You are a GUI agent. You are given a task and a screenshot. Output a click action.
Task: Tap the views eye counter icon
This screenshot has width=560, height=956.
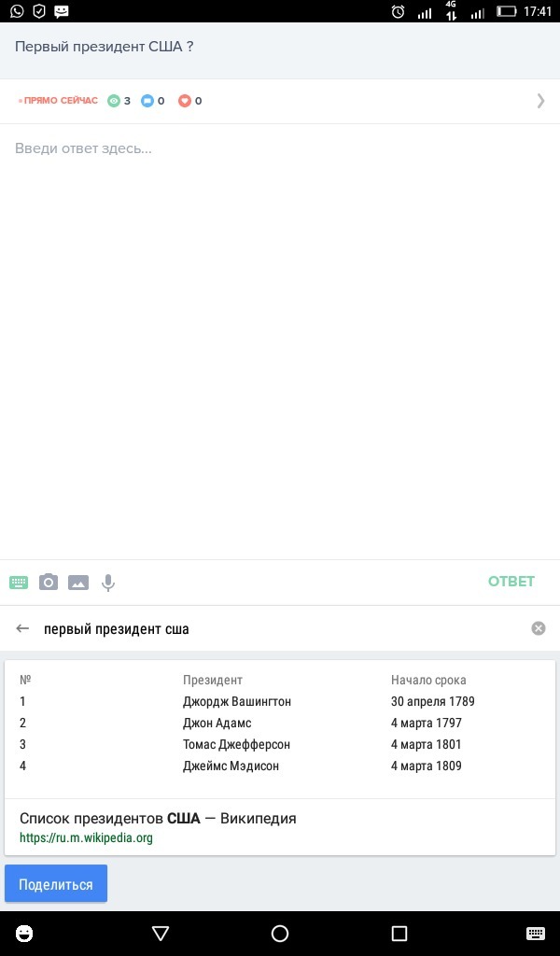pos(114,101)
